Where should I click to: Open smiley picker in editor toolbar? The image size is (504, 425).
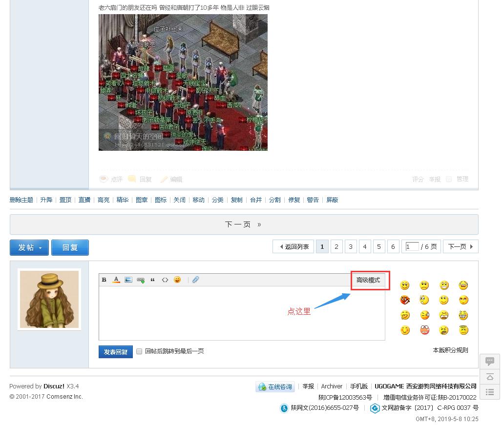[177, 280]
